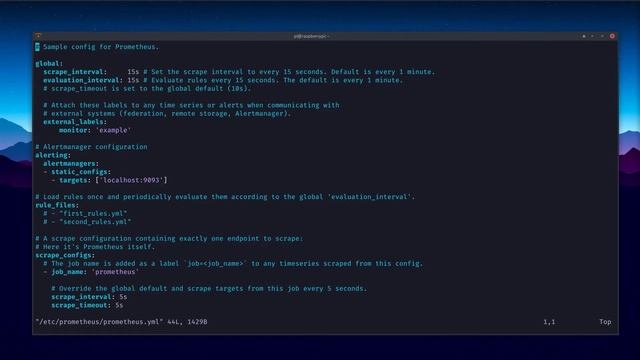Click the 'localhost:9093' target value
Screen dimensions: 640x360
[x=131, y=180]
